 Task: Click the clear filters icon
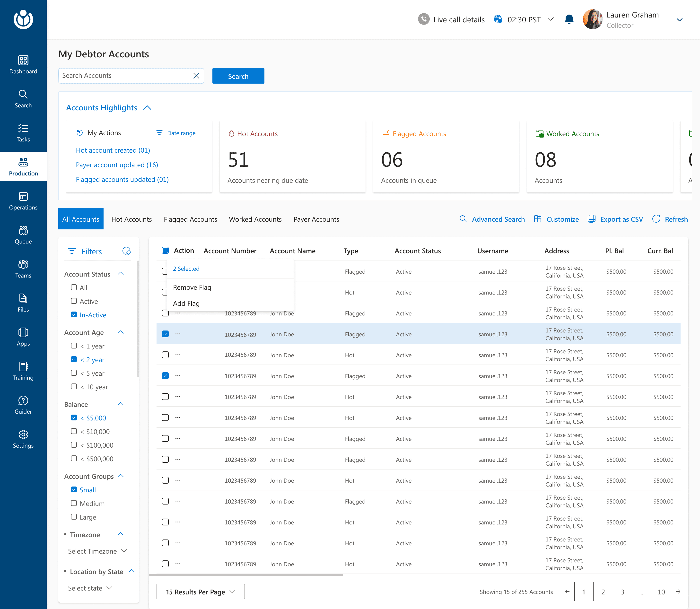coord(126,251)
